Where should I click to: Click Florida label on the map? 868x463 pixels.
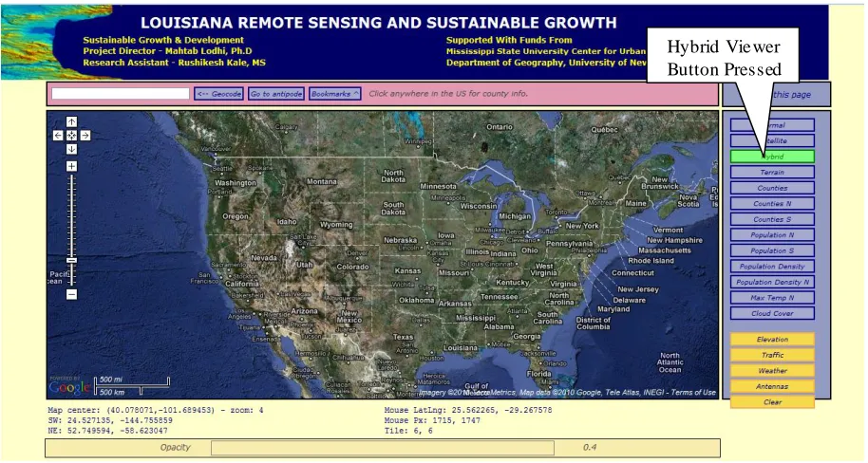538,374
